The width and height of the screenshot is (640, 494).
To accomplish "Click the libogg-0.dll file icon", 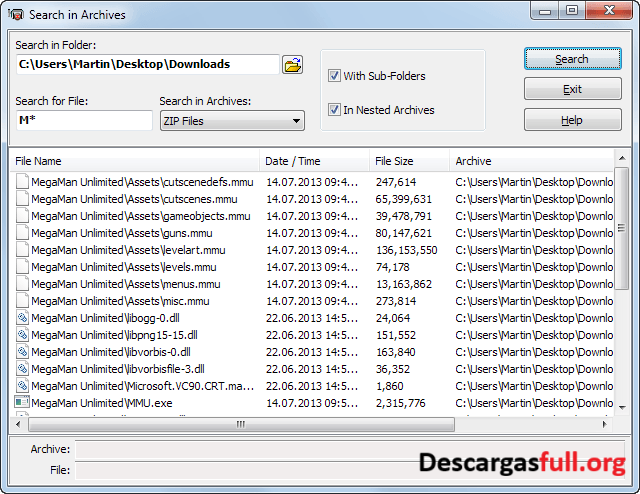I will coord(22,318).
